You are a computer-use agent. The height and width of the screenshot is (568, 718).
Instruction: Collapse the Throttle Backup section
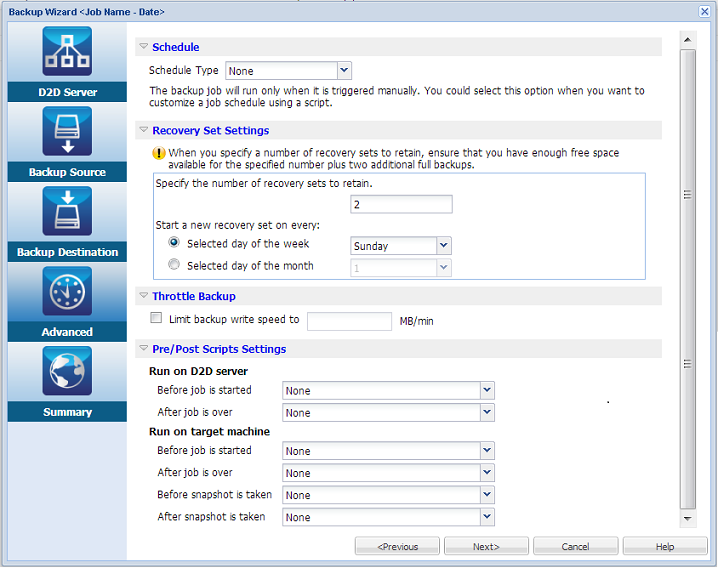tap(144, 295)
